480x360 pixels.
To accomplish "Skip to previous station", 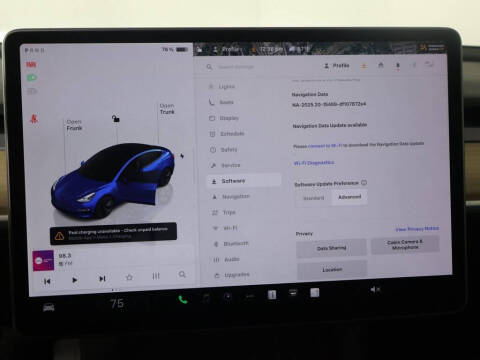I will [x=47, y=281].
